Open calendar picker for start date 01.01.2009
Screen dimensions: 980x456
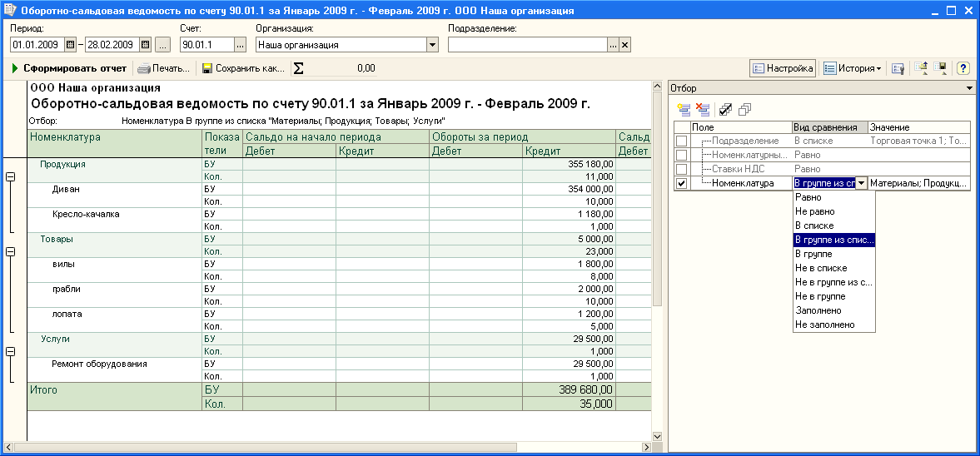pos(70,45)
